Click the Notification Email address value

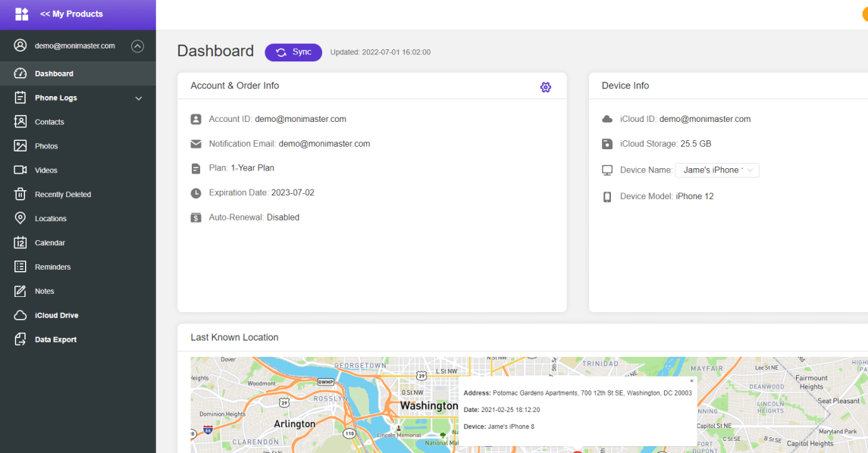[x=324, y=144]
